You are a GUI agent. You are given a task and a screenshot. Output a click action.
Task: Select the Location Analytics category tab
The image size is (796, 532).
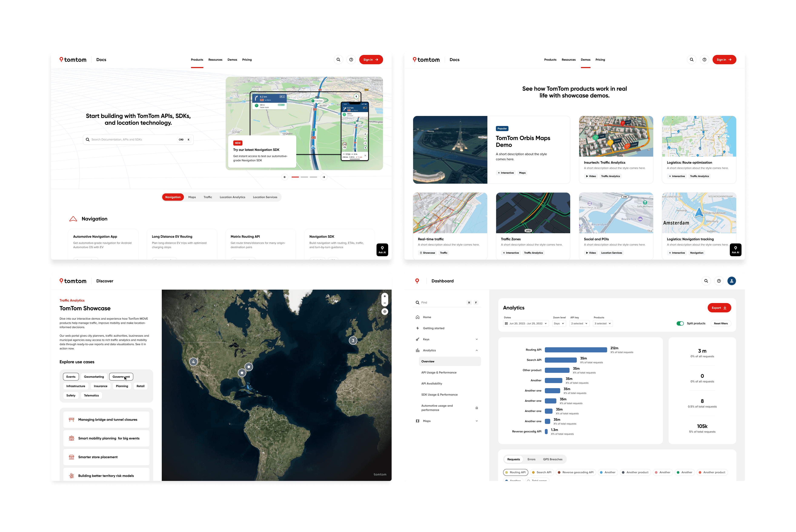click(232, 197)
